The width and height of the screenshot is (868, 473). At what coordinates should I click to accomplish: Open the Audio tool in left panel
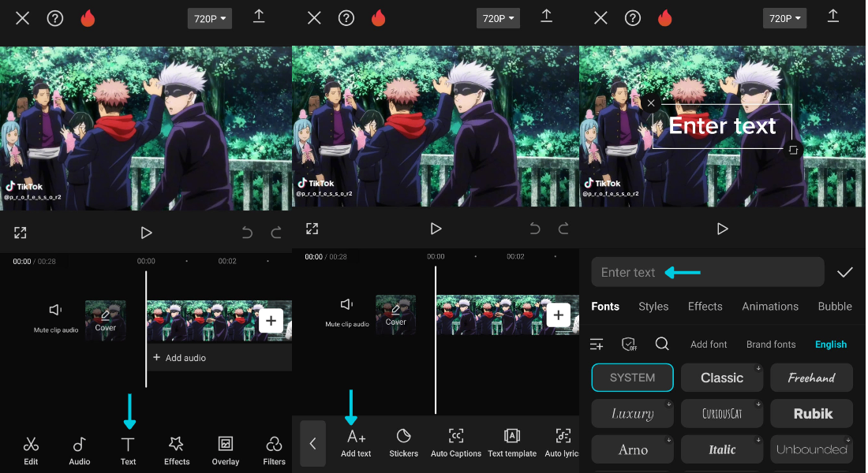79,451
